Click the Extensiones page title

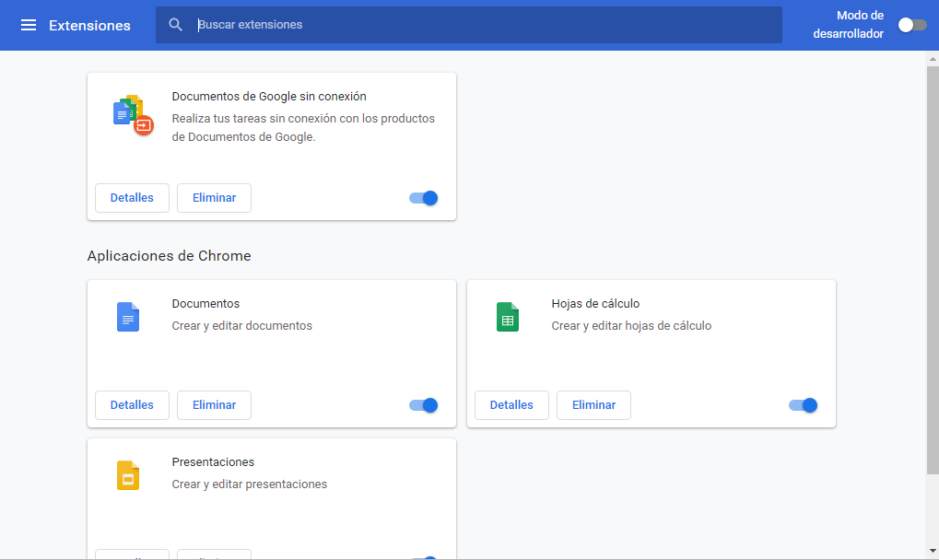coord(89,25)
